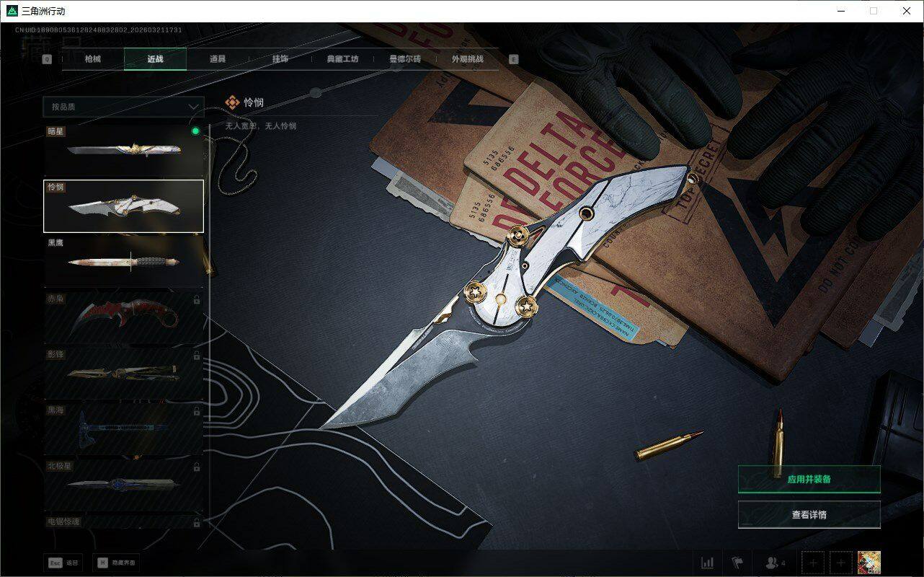The width and height of the screenshot is (924, 577).
Task: Click the second empty squad slot plus
Action: pyautogui.click(x=840, y=563)
